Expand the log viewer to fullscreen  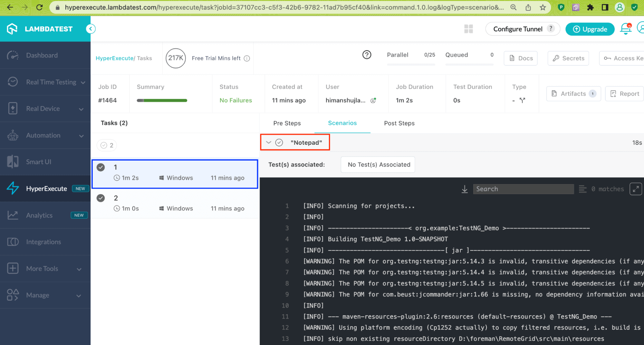click(x=635, y=189)
